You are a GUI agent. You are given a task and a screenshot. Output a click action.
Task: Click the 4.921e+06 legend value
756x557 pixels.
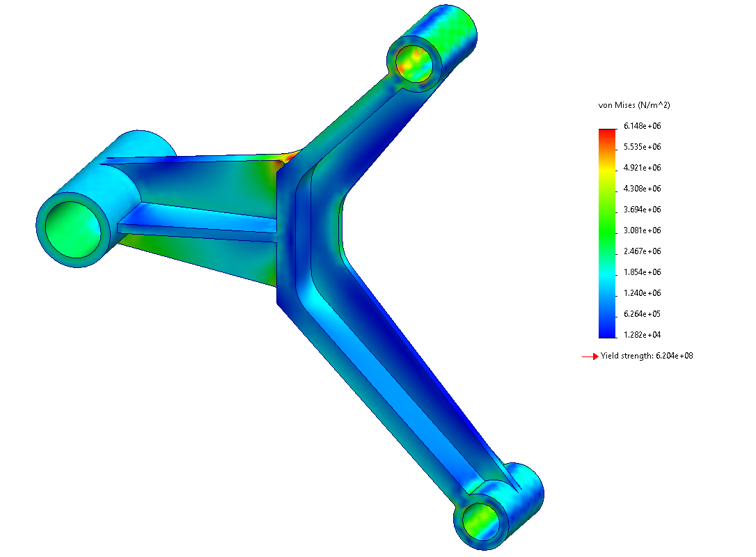click(642, 168)
